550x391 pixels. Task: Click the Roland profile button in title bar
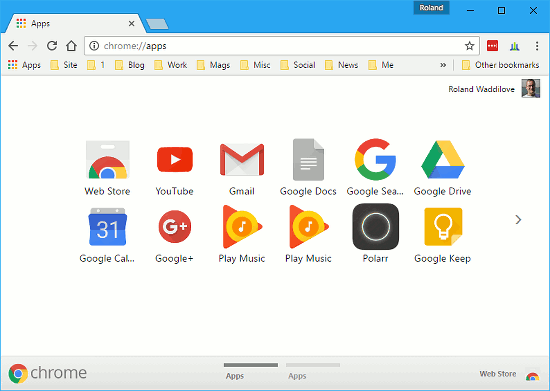click(x=431, y=8)
